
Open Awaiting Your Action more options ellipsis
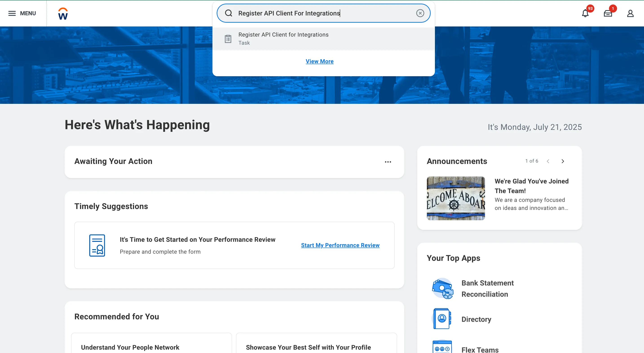pos(388,162)
